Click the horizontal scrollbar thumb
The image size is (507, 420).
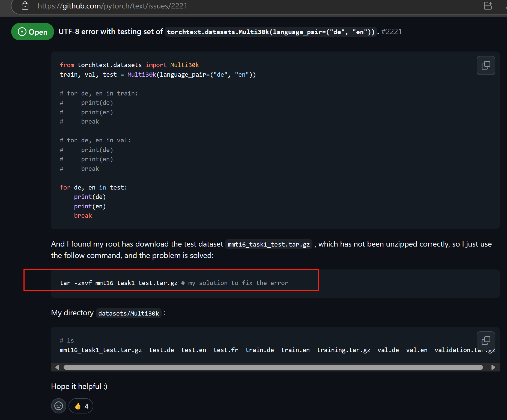pyautogui.click(x=273, y=367)
